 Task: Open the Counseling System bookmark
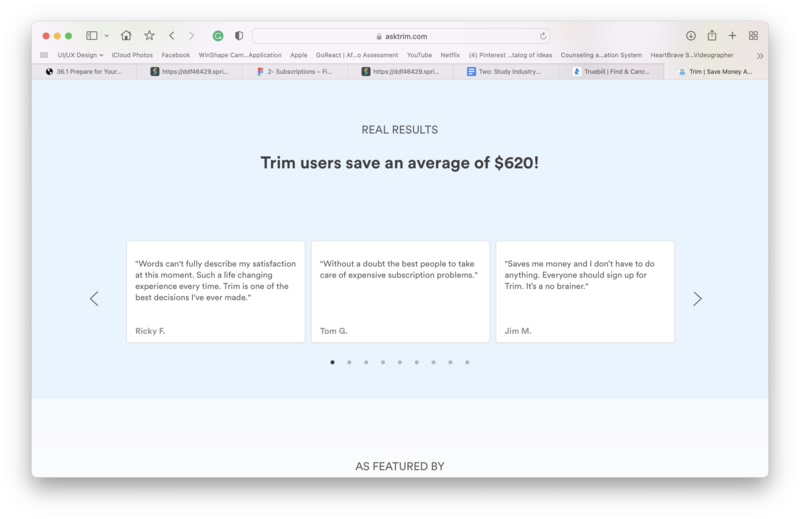601,55
